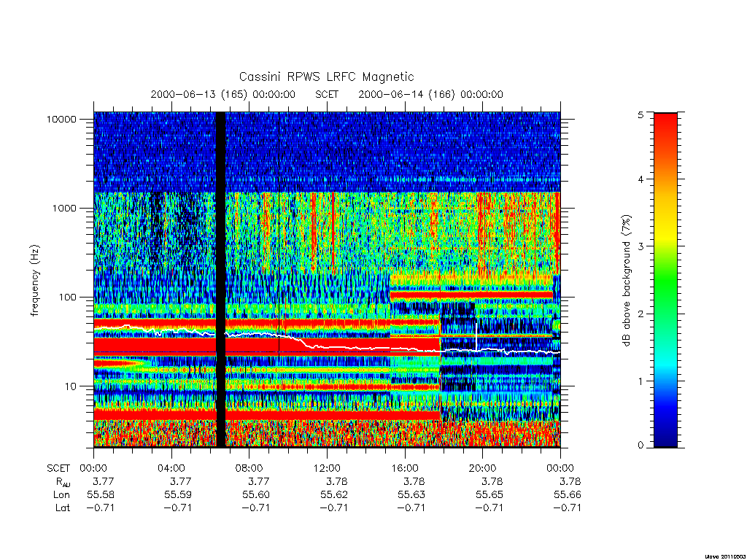This screenshot has width=747, height=560.
Task: Click the red top of the color bar
Action: coord(665,125)
